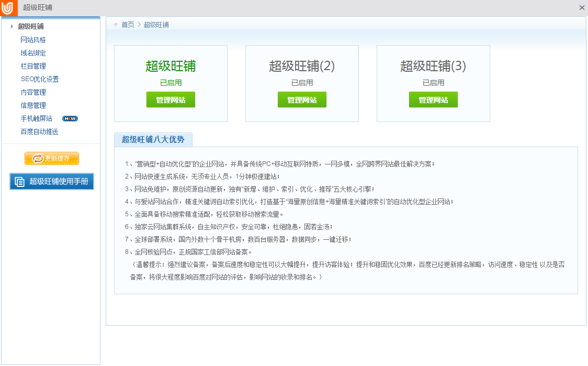This screenshot has height=366, width=588.
Task: Click the orange U logo icon
Action: [x=8, y=8]
